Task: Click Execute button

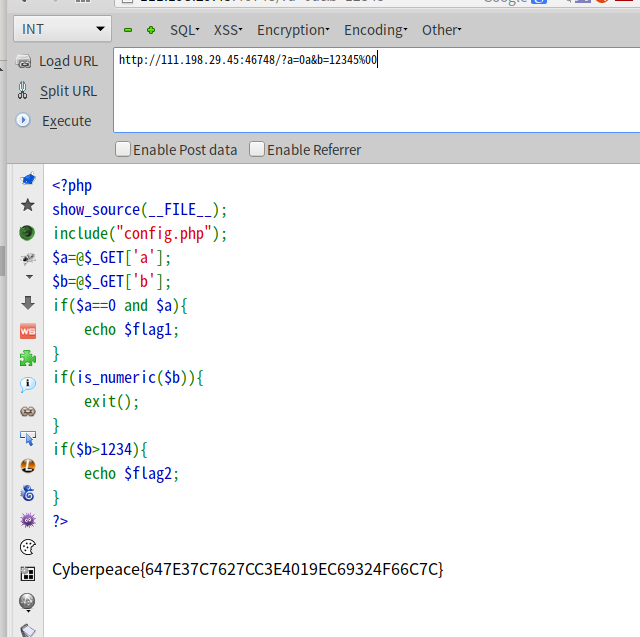Action: pos(56,121)
